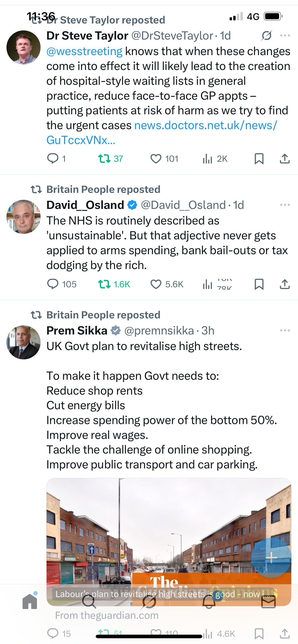Open the @wesstreeting mention
Screen dimensions: 298x644
[x=84, y=52]
